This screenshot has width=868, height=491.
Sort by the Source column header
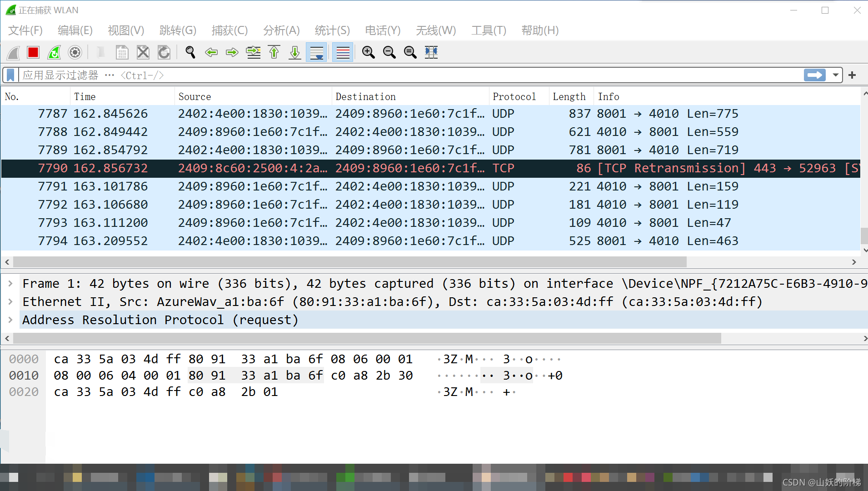[253, 96]
